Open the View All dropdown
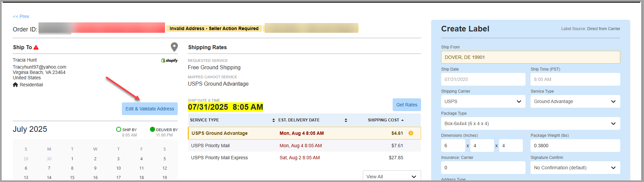The width and height of the screenshot is (644, 182). tap(392, 176)
